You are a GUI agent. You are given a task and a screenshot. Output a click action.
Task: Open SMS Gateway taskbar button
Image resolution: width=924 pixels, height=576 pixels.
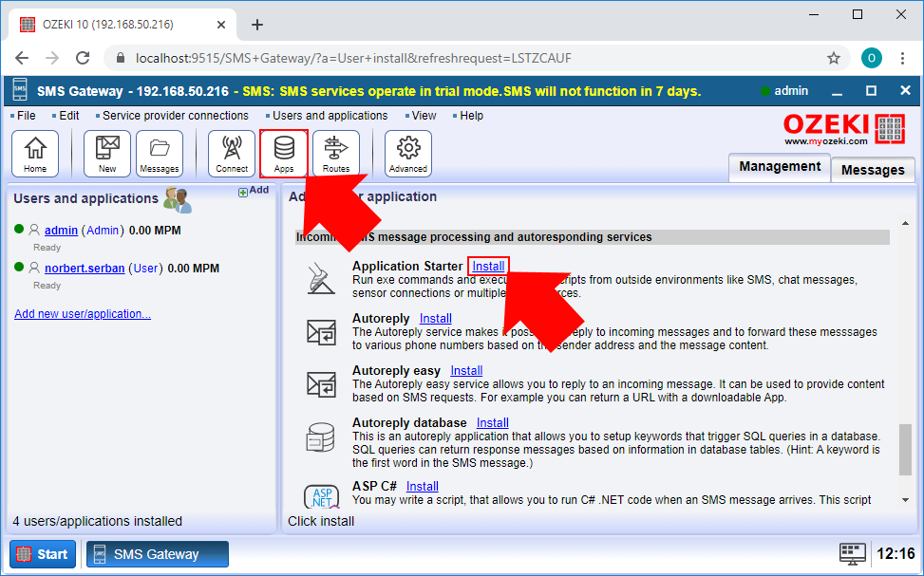158,554
